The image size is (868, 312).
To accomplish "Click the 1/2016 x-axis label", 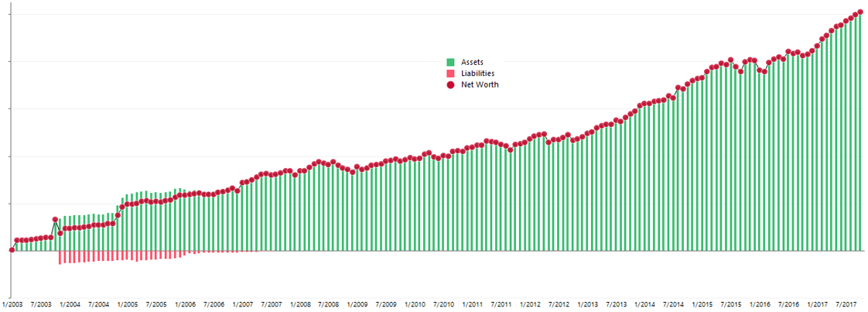I will 760,305.
